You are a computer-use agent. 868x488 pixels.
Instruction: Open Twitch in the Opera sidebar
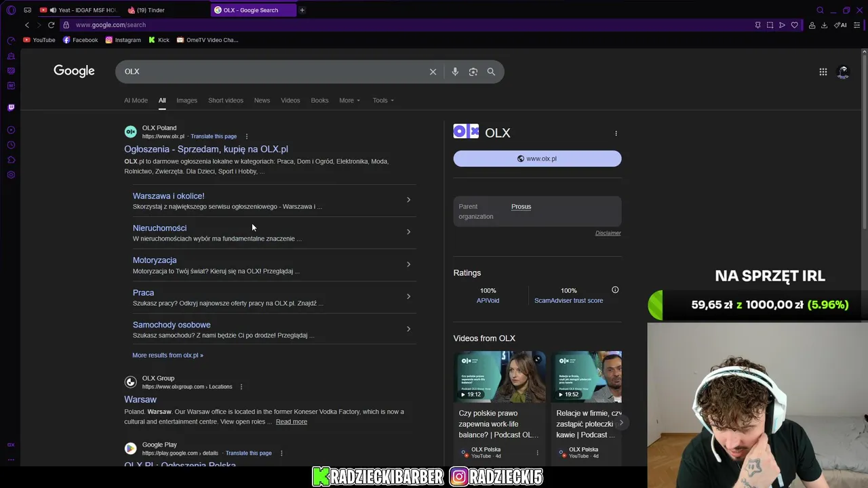11,107
